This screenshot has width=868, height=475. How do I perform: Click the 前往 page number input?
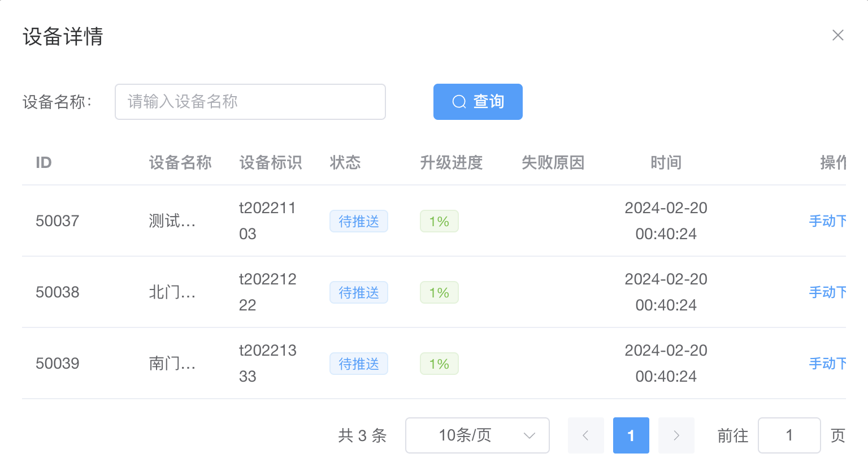tap(789, 435)
